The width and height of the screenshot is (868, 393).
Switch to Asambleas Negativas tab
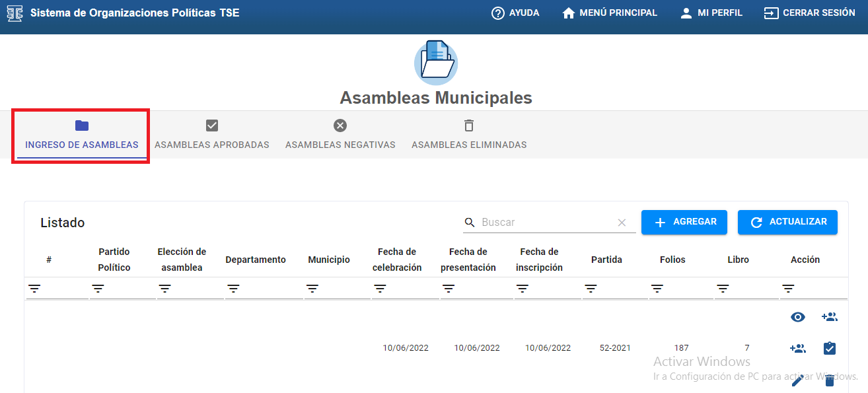[340, 135]
